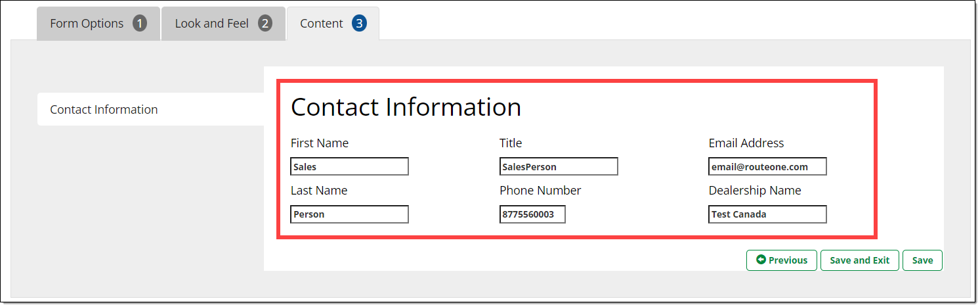Screen dimensions: 980x307
Task: Click the large Contact Information heading
Action: point(406,107)
